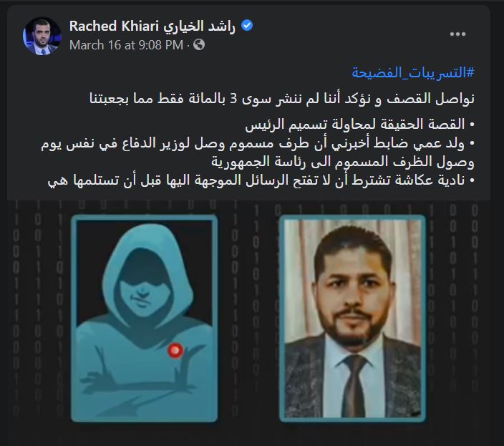Click the red dot on hooded figure

point(175,350)
